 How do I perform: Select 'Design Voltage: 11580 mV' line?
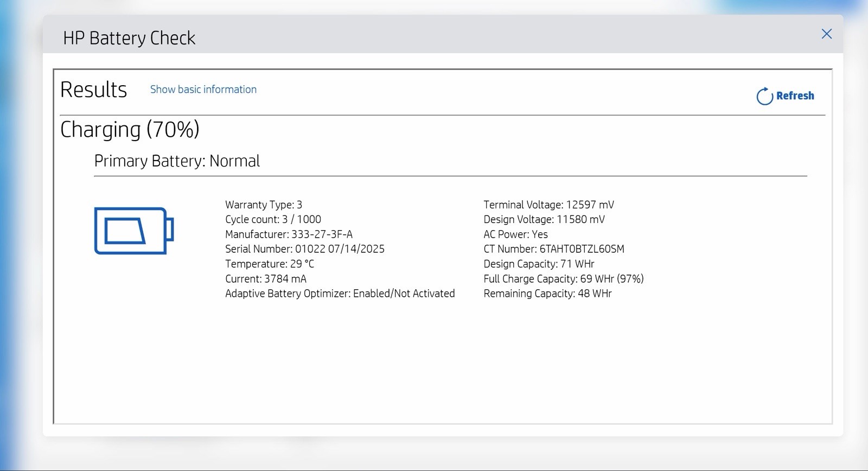(x=544, y=219)
